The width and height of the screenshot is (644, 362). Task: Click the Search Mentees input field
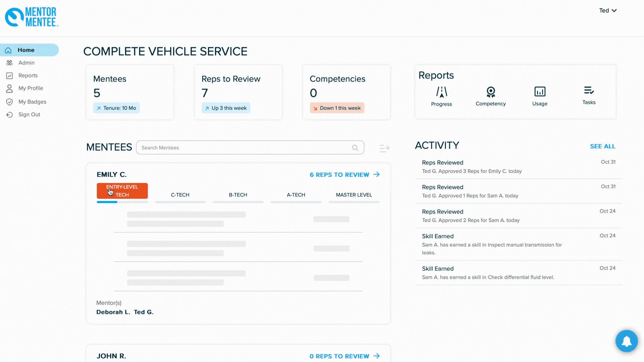click(x=245, y=148)
